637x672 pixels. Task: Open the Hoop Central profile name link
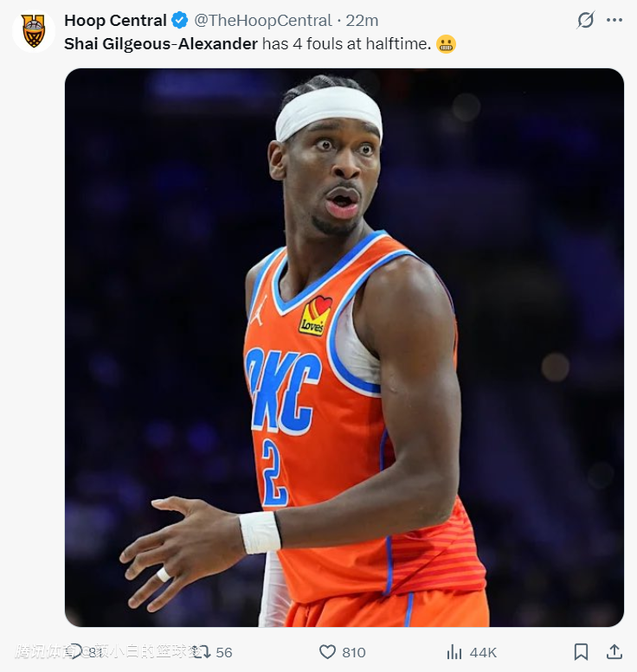[x=115, y=20]
